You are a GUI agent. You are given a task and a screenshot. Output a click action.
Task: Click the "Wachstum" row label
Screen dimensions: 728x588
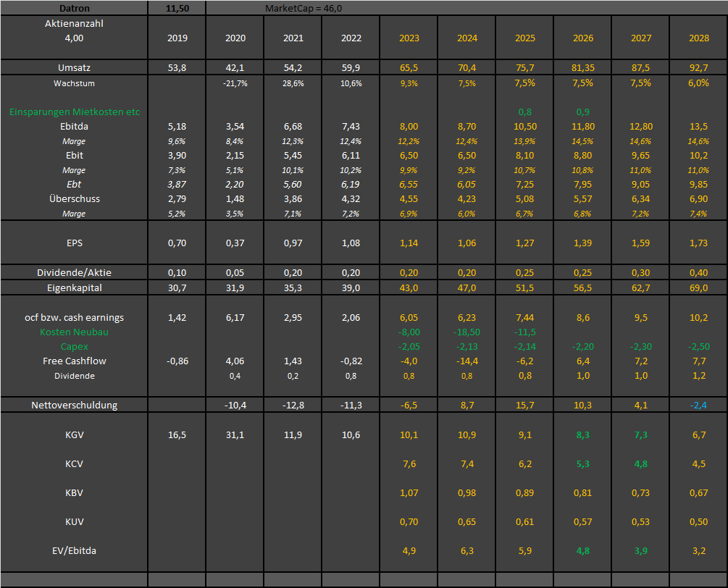pyautogui.click(x=75, y=83)
